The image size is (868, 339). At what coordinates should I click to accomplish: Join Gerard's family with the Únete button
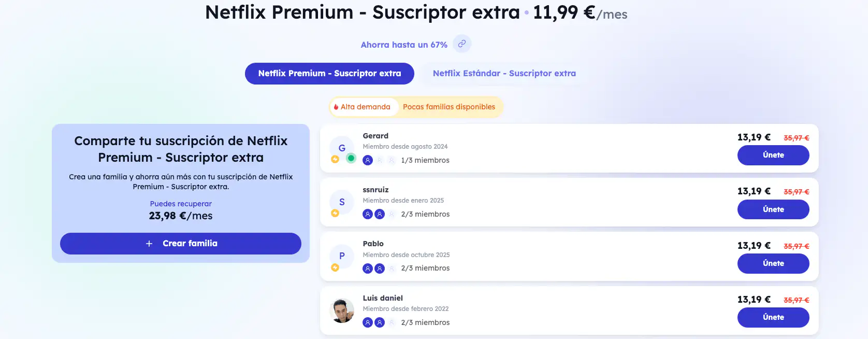[x=773, y=155]
